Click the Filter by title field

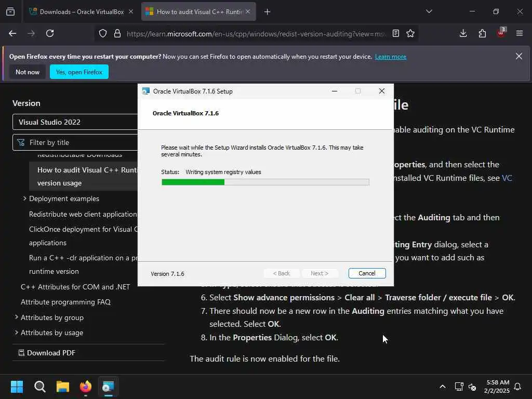click(x=75, y=142)
